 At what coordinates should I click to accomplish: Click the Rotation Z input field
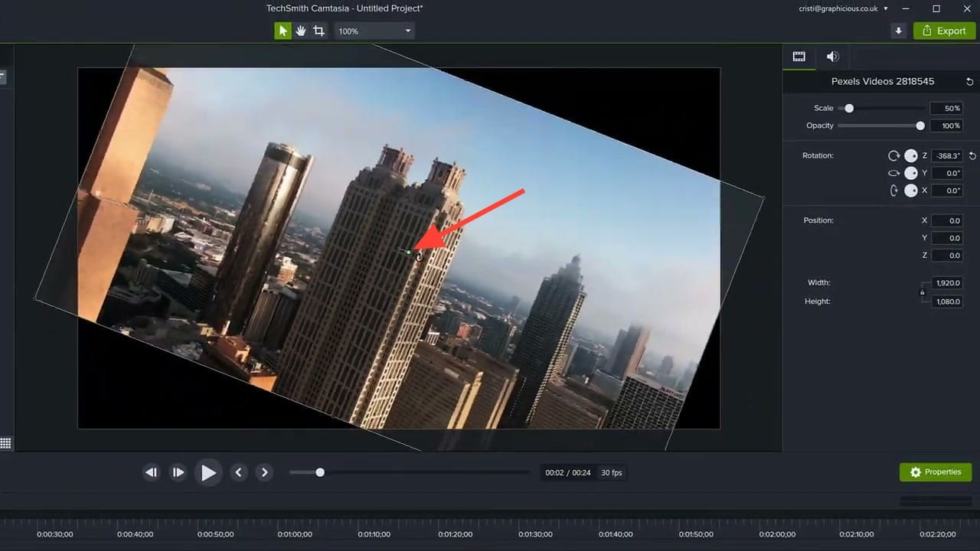(x=947, y=155)
